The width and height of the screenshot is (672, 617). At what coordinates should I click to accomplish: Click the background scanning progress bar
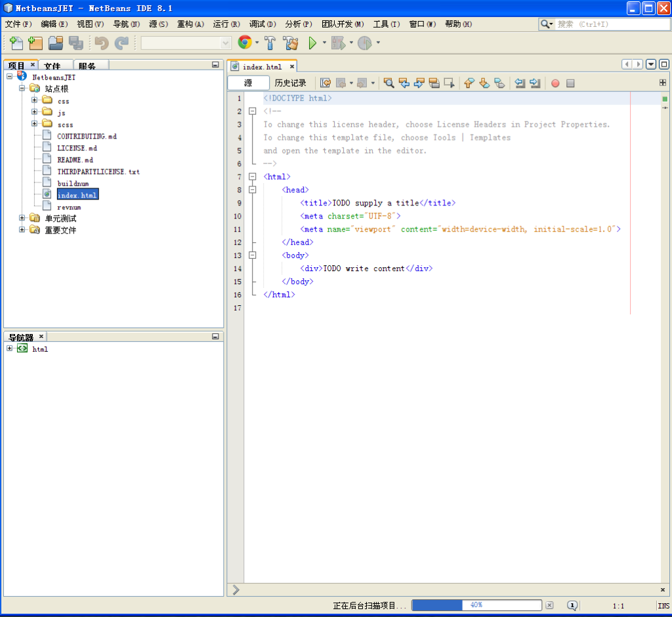pyautogui.click(x=476, y=605)
